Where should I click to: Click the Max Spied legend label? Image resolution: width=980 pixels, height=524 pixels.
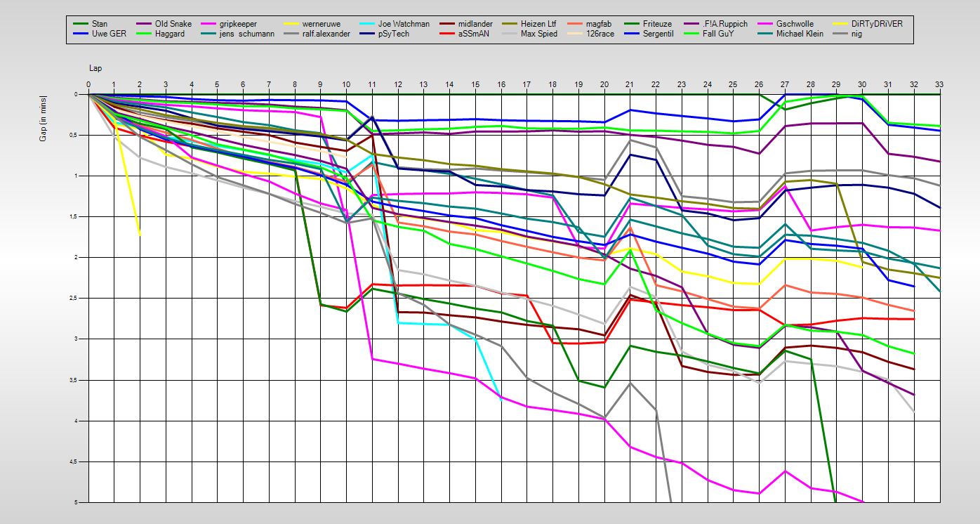(539, 34)
